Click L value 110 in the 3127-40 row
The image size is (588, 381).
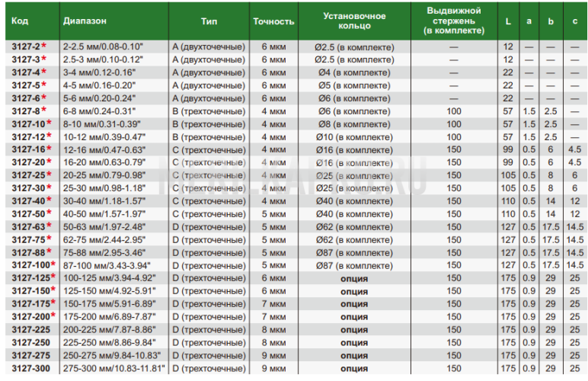click(x=509, y=201)
